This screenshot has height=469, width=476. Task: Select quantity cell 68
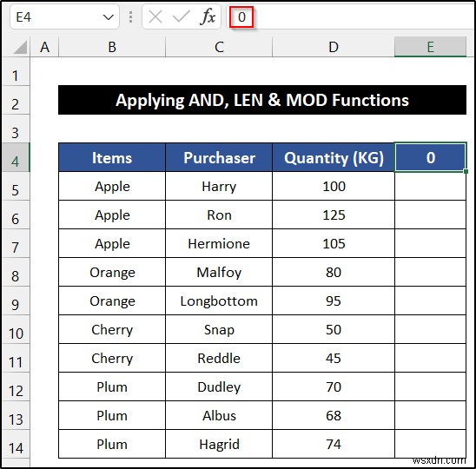coord(334,415)
